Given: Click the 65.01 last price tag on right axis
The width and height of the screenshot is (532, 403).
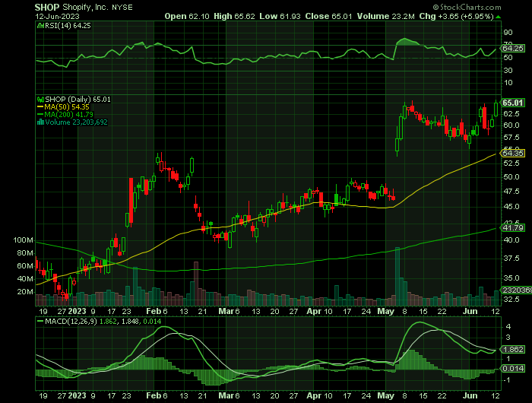Looking at the screenshot, I should pyautogui.click(x=513, y=103).
